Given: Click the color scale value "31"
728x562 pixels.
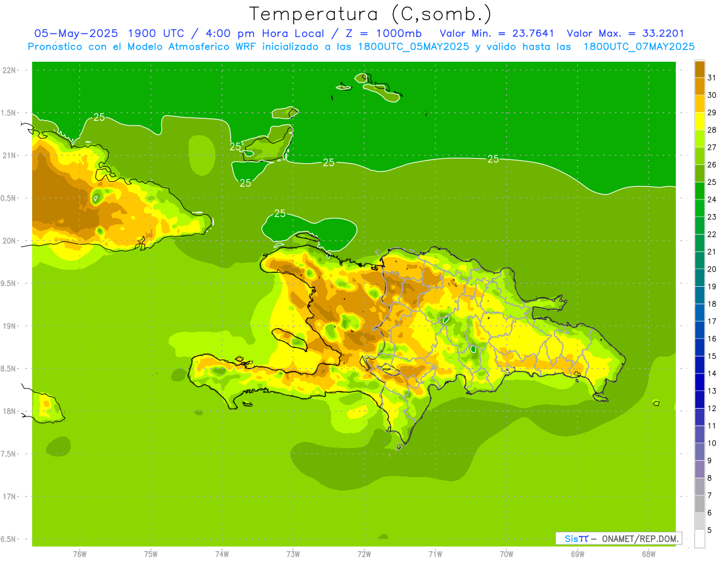Looking at the screenshot, I should 712,78.
